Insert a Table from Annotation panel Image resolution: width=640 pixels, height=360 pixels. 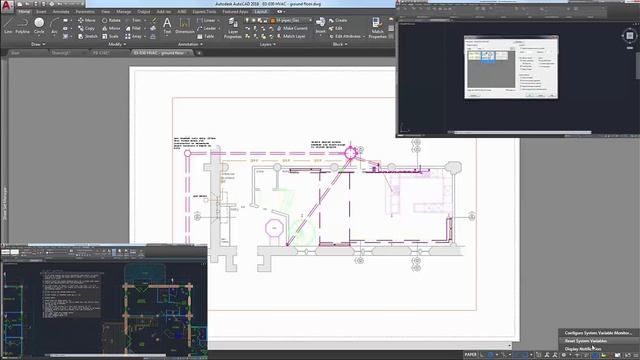click(x=206, y=36)
